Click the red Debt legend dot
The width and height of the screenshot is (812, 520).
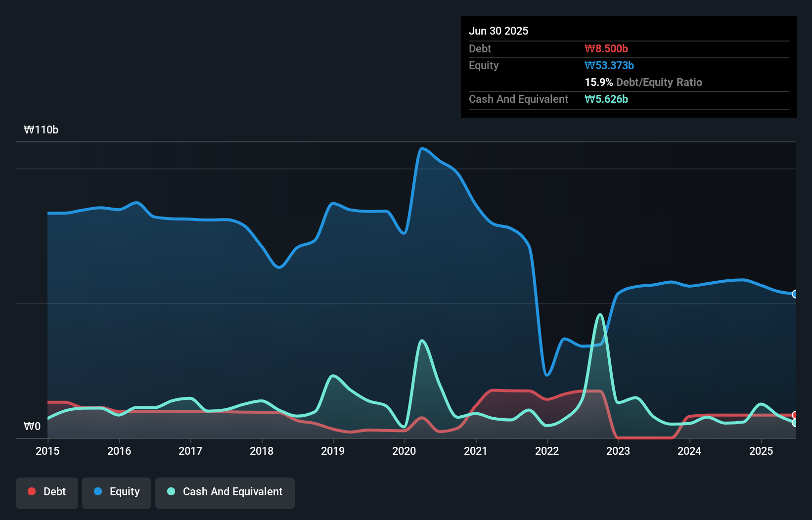(32, 491)
